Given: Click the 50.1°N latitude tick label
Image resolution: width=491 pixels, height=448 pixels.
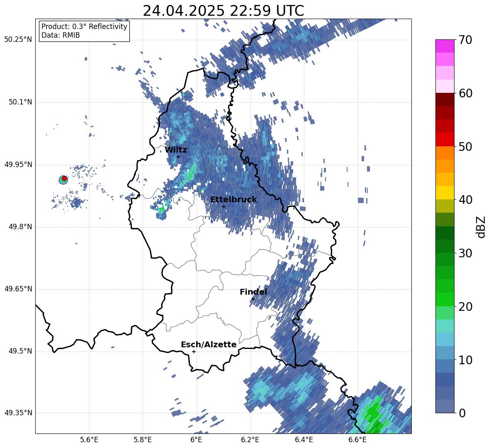Looking at the screenshot, I should pos(20,102).
